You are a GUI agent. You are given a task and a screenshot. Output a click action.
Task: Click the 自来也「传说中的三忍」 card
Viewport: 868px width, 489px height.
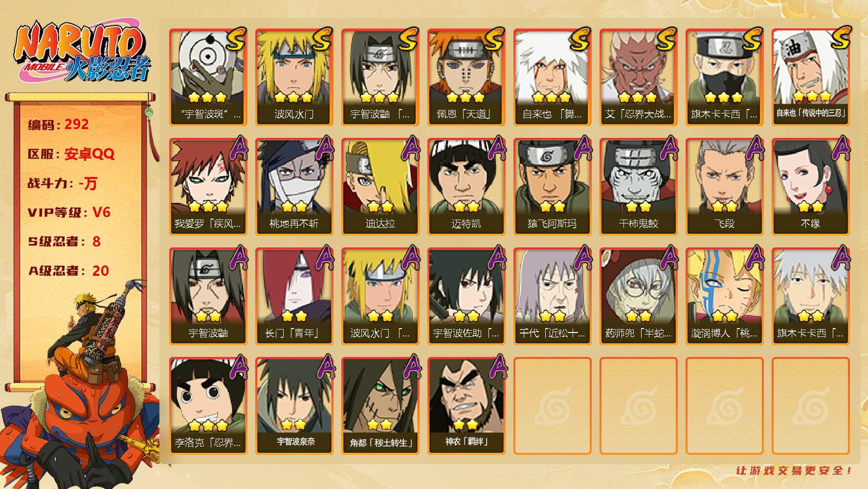pos(810,77)
